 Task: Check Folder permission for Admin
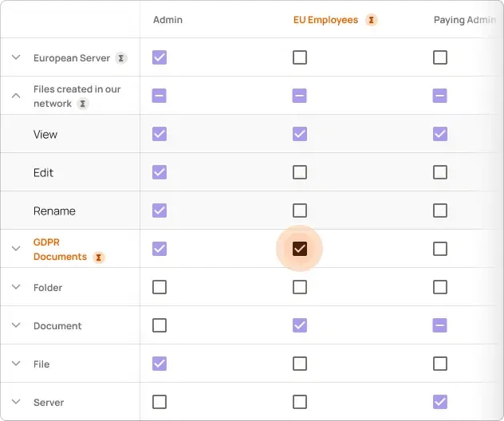[x=159, y=287]
